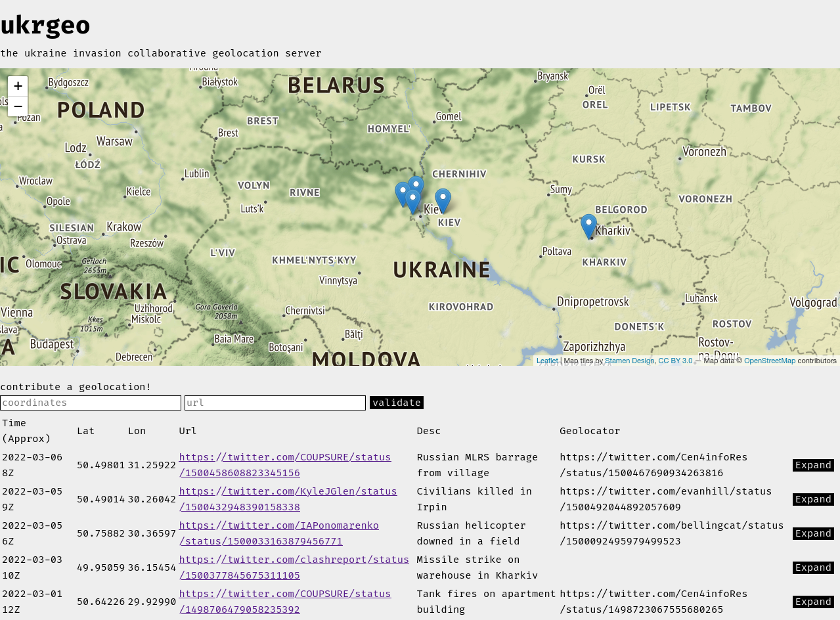Zoom out the map with minus button
The image size is (840, 620).
tap(18, 106)
